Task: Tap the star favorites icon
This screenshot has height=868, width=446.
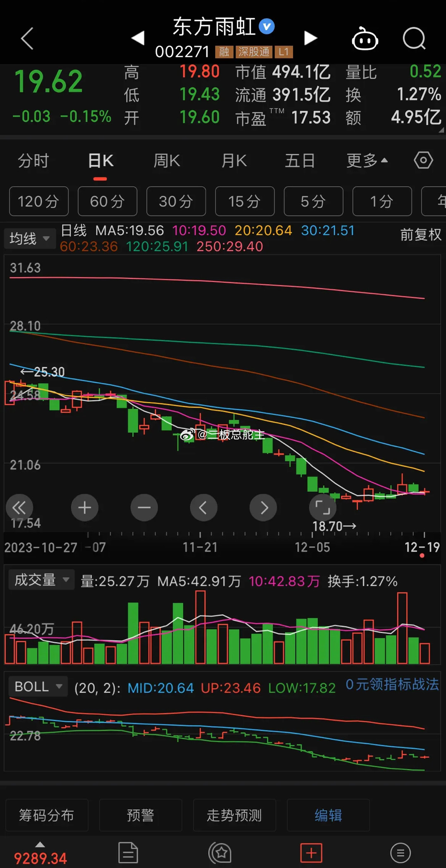Action: pos(220,853)
